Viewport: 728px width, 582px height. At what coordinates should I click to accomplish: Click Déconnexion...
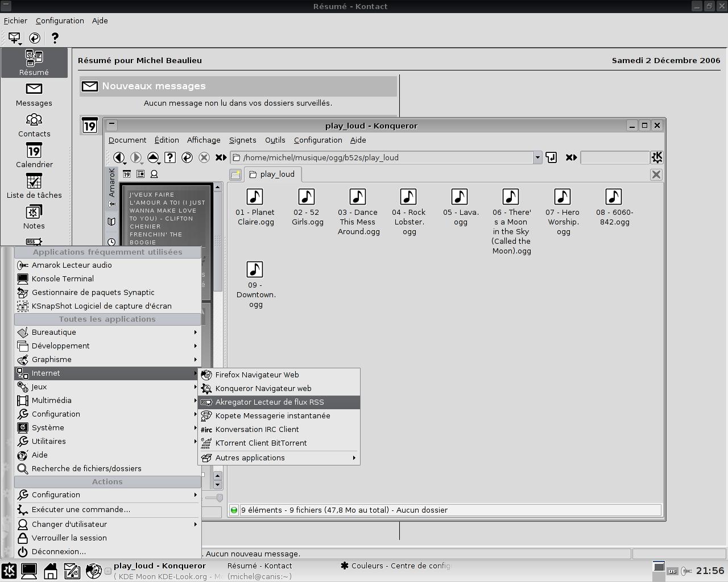(107, 551)
